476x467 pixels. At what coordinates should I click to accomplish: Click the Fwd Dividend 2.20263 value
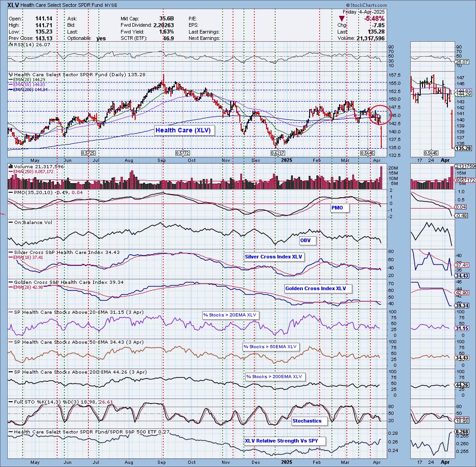pyautogui.click(x=163, y=25)
